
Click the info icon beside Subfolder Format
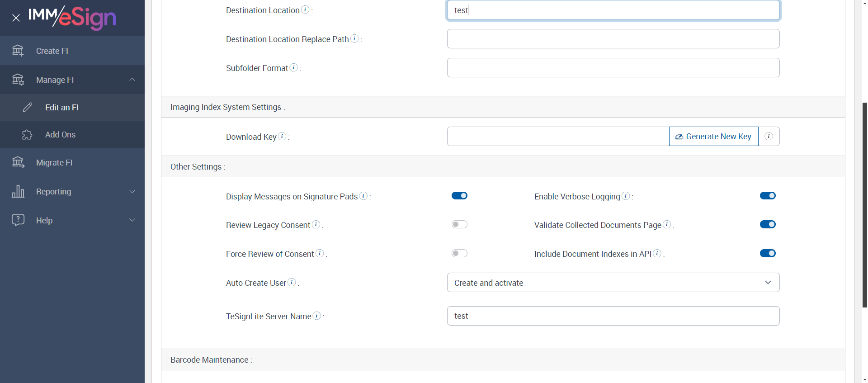click(294, 67)
